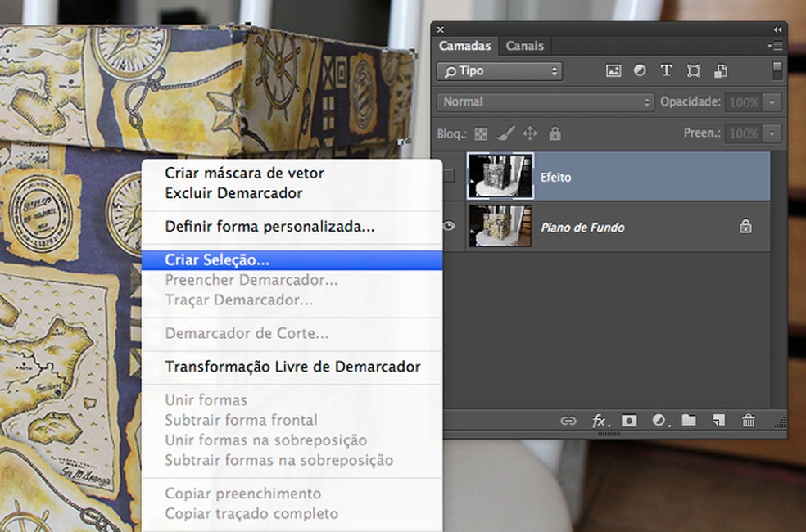The width and height of the screenshot is (806, 532).
Task: Select the Camadas tab
Action: point(464,46)
